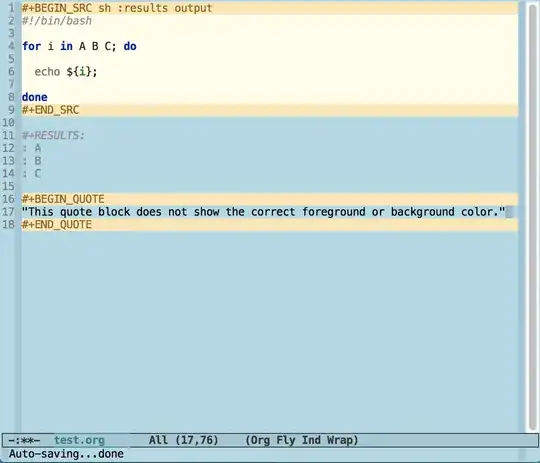Click the Fly minor mode indicator
540x463 pixels.
click(286, 440)
